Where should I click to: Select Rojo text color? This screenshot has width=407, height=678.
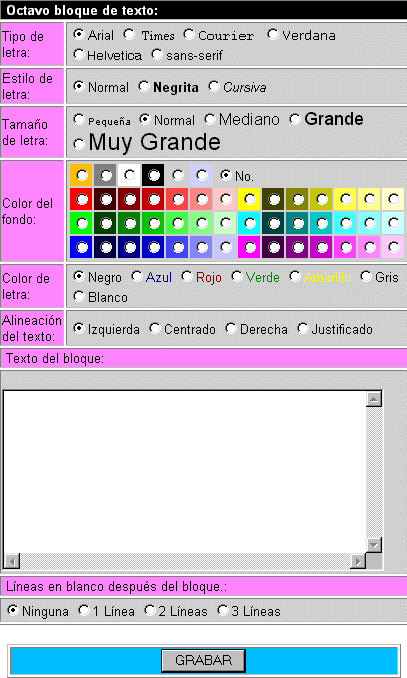coord(187,275)
